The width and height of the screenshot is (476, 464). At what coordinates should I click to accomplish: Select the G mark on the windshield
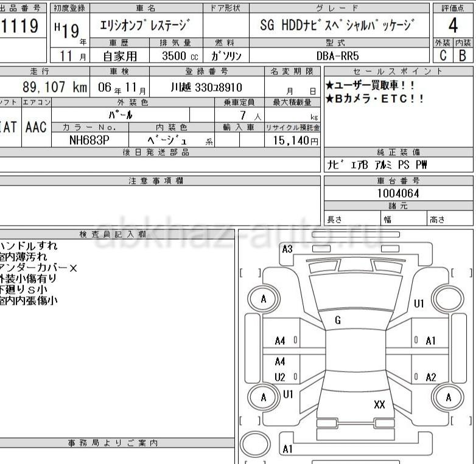(338, 320)
